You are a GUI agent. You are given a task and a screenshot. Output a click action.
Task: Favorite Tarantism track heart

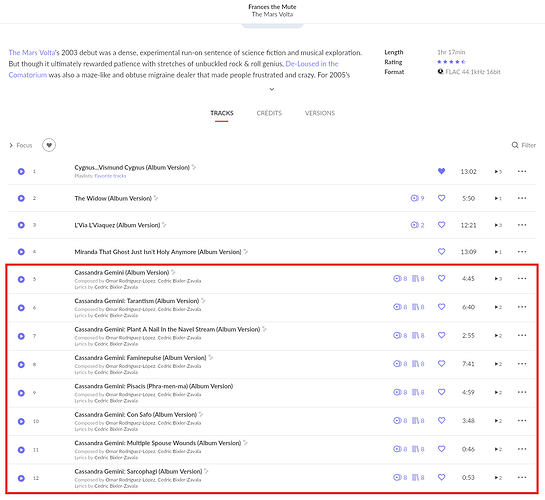[x=441, y=307]
